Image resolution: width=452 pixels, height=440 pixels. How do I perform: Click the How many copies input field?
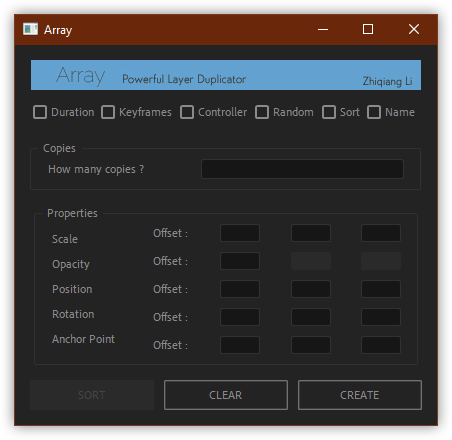[x=303, y=169]
